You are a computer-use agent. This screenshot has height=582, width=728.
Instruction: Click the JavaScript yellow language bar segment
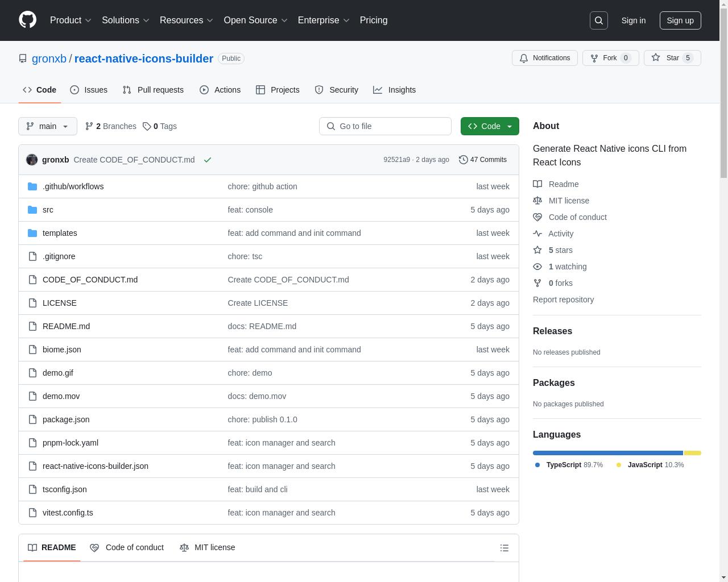click(x=693, y=453)
